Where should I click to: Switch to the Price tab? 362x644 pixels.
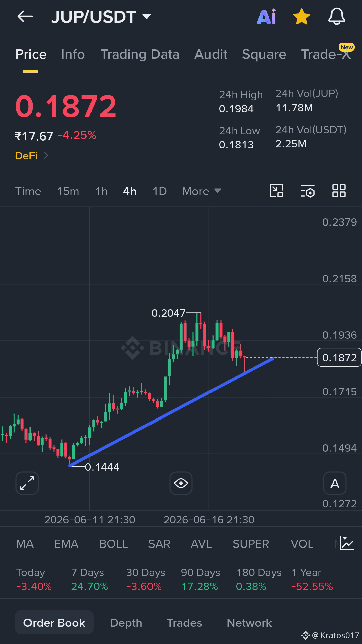(x=31, y=54)
